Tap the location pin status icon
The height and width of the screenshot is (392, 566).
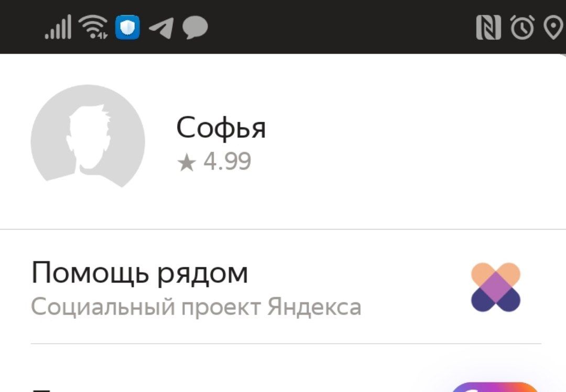pyautogui.click(x=554, y=28)
